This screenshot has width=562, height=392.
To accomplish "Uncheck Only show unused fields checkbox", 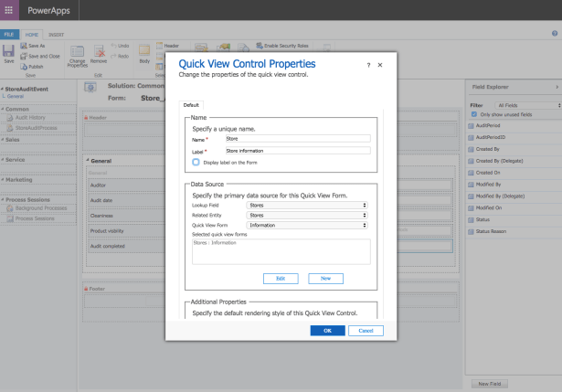I will (x=474, y=114).
